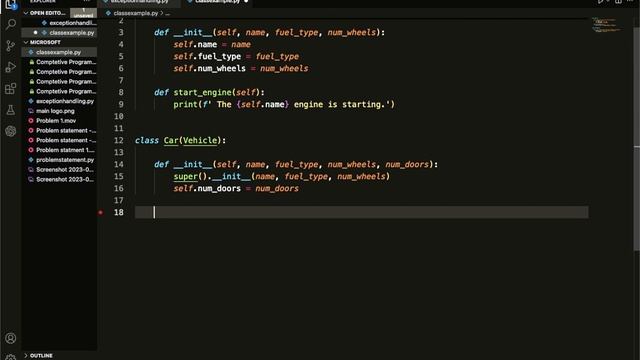Screen dimensions: 640x360
Task: Click the '1 unsaved' badge in Open Editors
Action: tap(84, 13)
